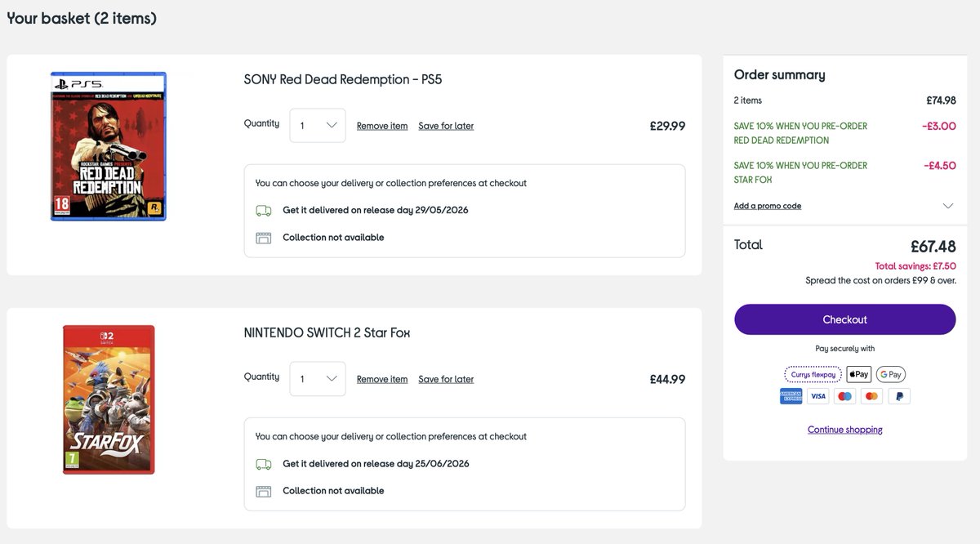Save Red Dead Redemption for later
The image size is (980, 544).
point(446,126)
